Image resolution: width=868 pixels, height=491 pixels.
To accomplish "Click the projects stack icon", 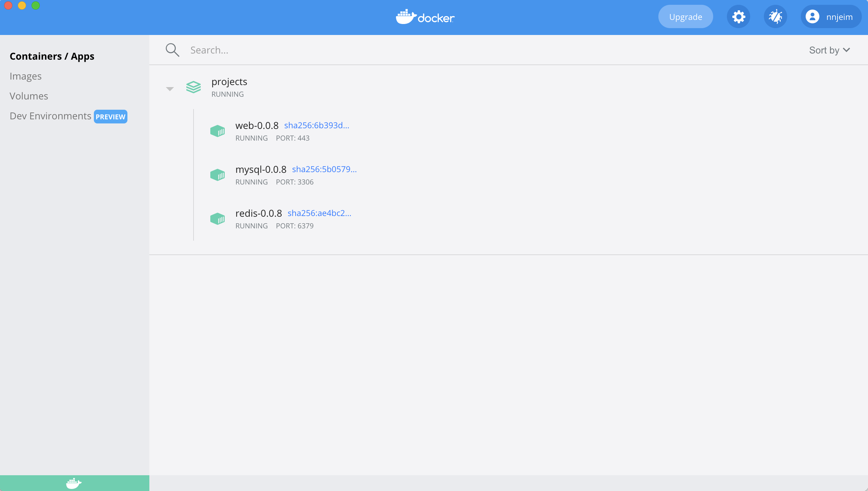I will click(193, 87).
